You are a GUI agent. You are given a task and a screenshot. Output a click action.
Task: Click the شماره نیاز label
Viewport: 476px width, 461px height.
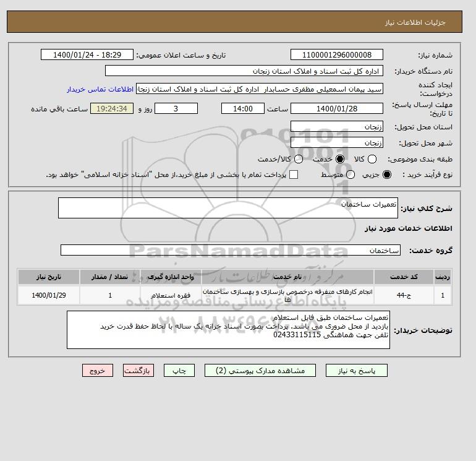(435, 55)
